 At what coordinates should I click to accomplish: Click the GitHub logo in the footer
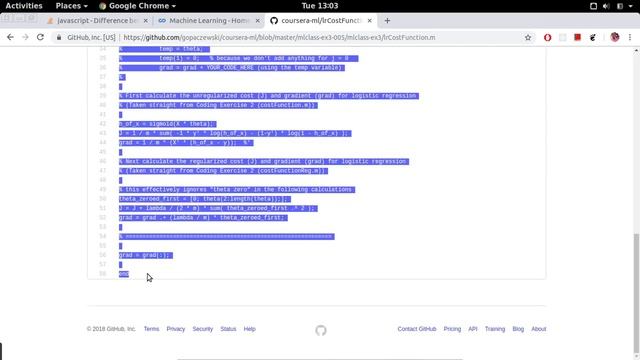coord(321,330)
